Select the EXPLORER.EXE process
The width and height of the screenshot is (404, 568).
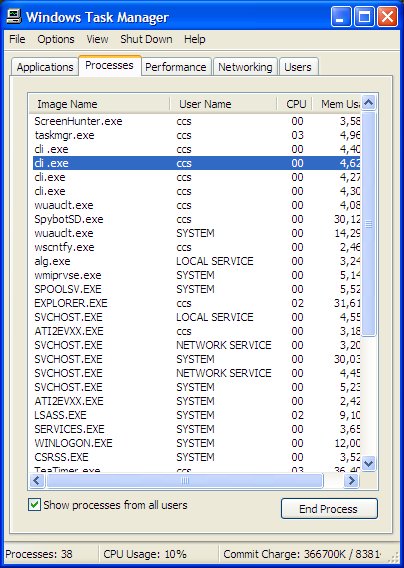(x=196, y=303)
